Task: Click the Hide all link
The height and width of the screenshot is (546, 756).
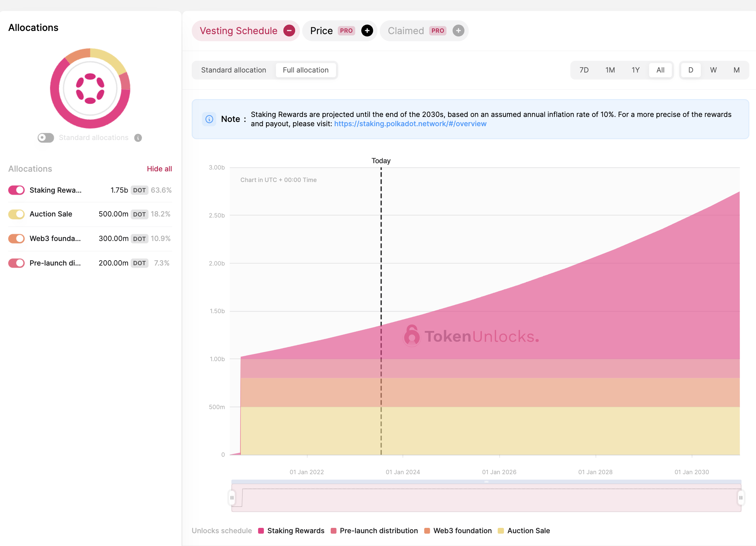Action: [x=159, y=169]
